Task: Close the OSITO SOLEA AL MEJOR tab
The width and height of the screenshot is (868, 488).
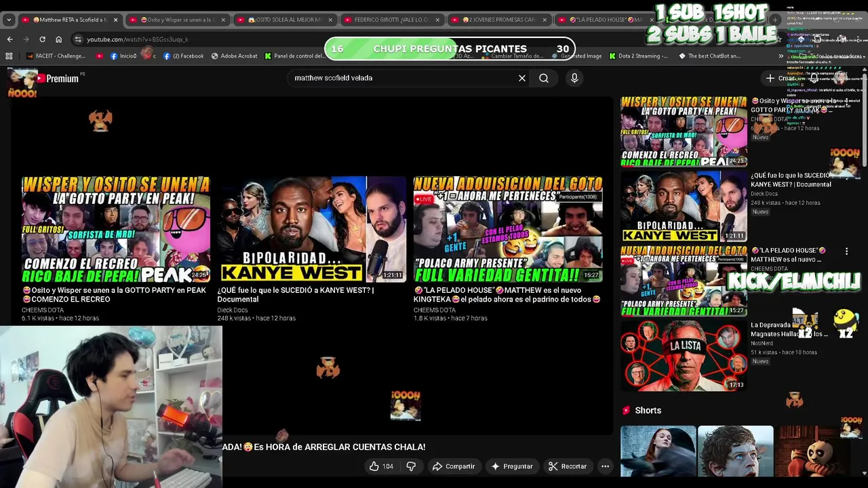Action: coord(330,20)
